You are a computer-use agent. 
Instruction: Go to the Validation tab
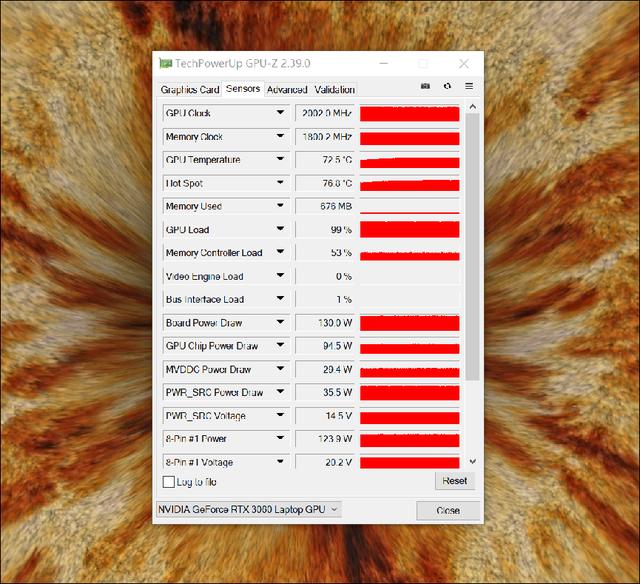(334, 89)
